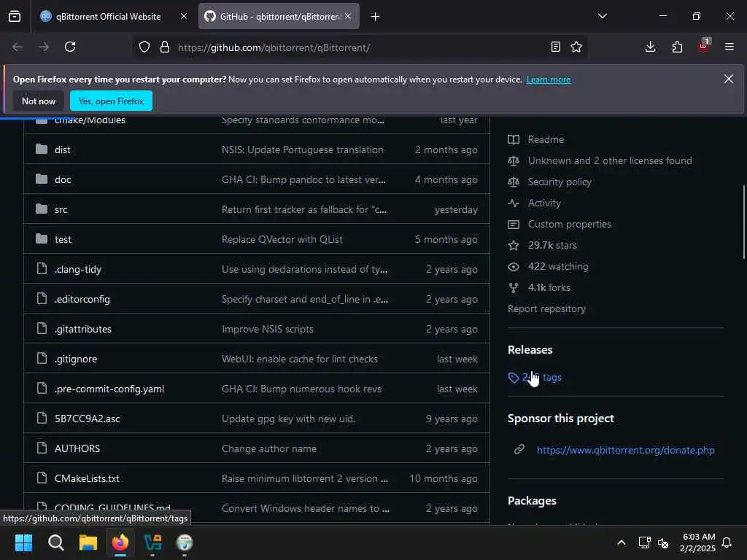Open the tags link under Releases
Viewport: 747px width, 560px height.
coord(542,377)
